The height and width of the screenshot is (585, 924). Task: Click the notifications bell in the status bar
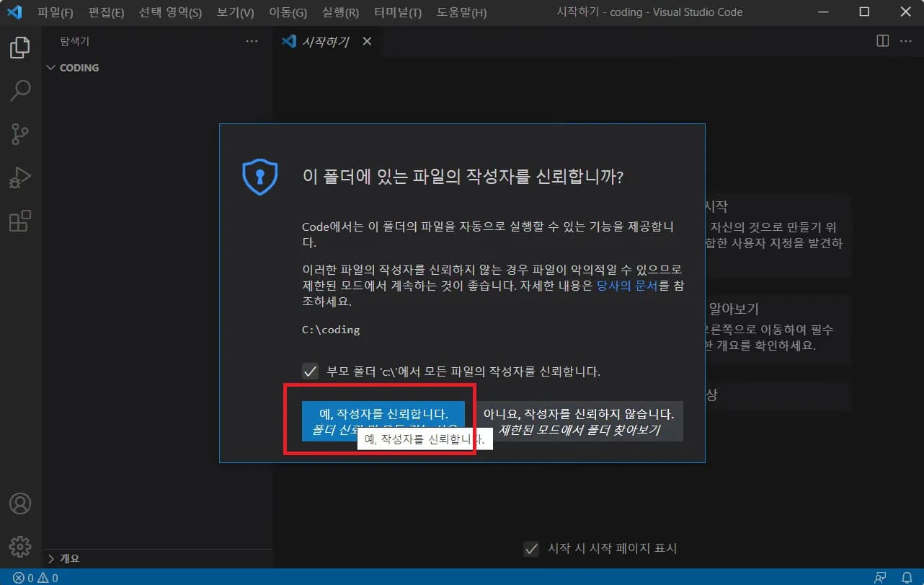[907, 577]
